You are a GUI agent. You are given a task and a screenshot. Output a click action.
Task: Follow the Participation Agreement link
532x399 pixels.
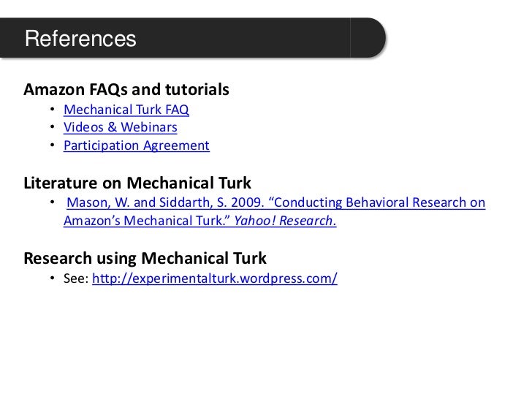pos(137,145)
